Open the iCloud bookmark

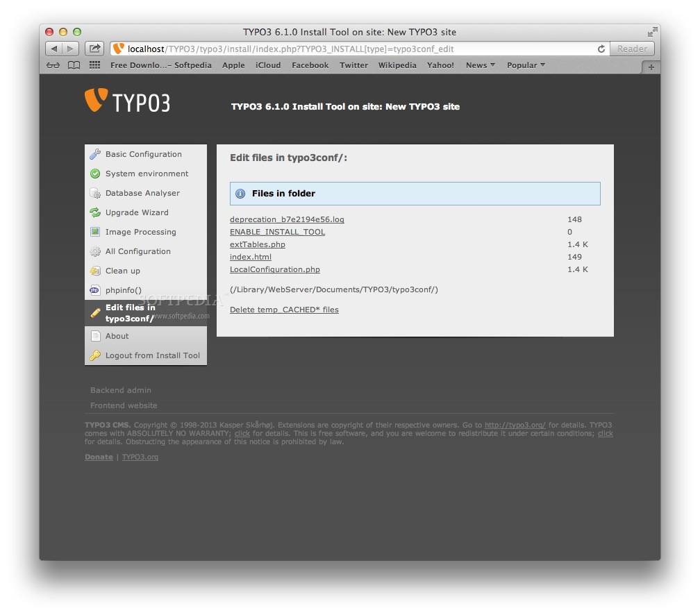click(x=268, y=65)
